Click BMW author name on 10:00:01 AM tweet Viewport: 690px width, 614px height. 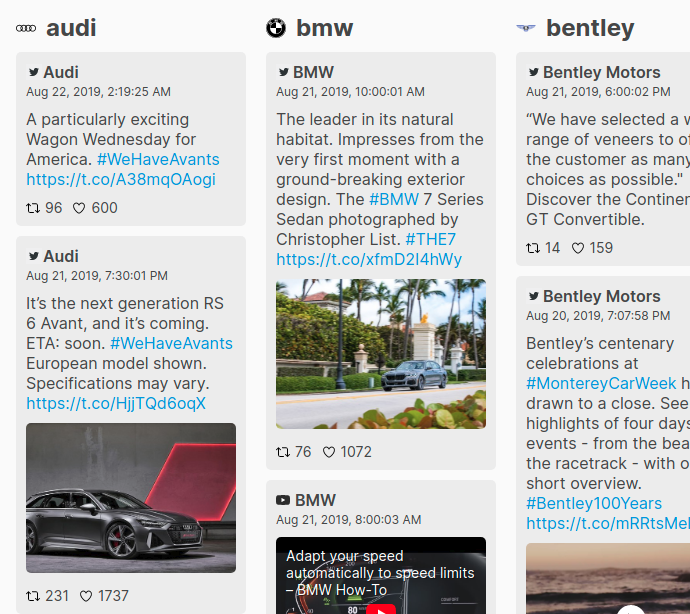tap(313, 72)
